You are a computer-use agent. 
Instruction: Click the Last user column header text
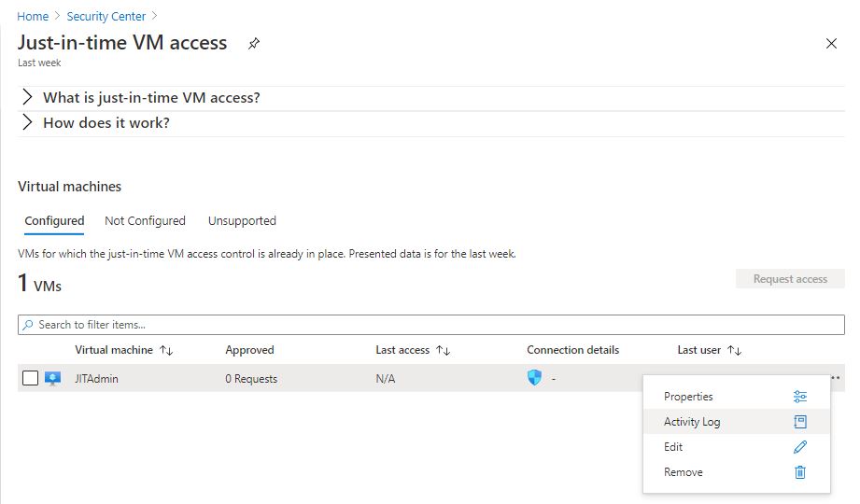click(x=698, y=350)
